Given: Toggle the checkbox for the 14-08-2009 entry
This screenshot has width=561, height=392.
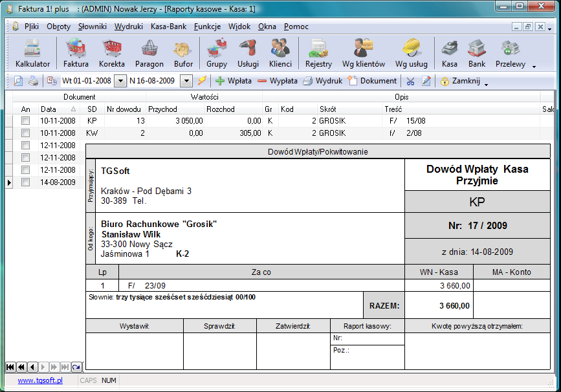Looking at the screenshot, I should tap(25, 182).
